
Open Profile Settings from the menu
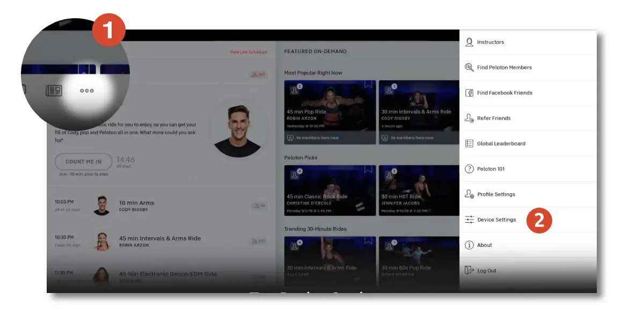click(x=528, y=194)
